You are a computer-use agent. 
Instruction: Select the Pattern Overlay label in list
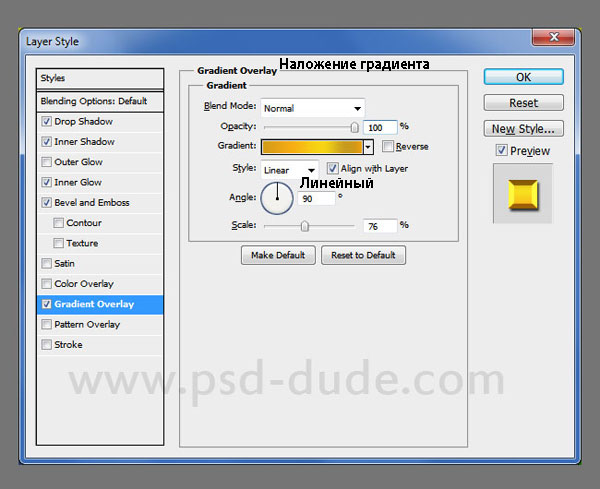point(87,324)
